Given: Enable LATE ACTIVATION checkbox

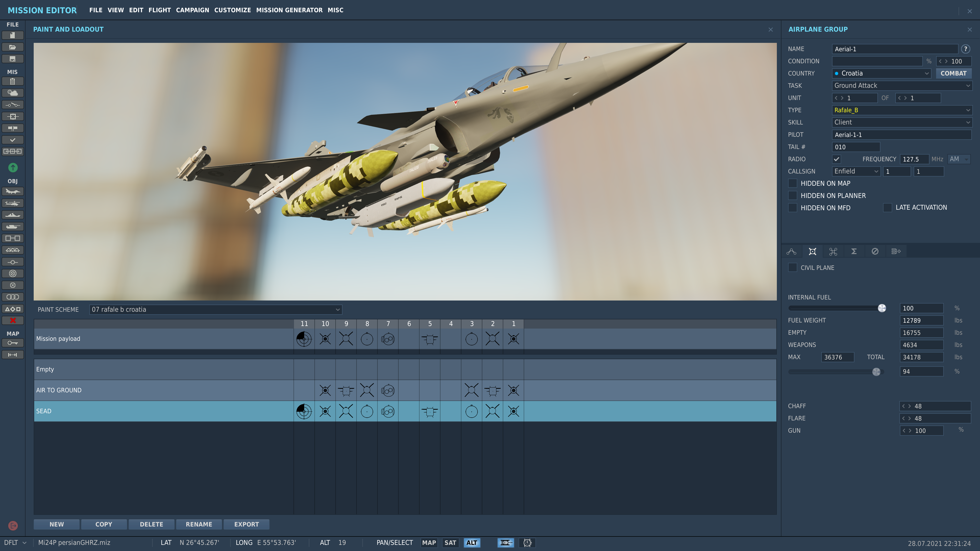Looking at the screenshot, I should 887,208.
